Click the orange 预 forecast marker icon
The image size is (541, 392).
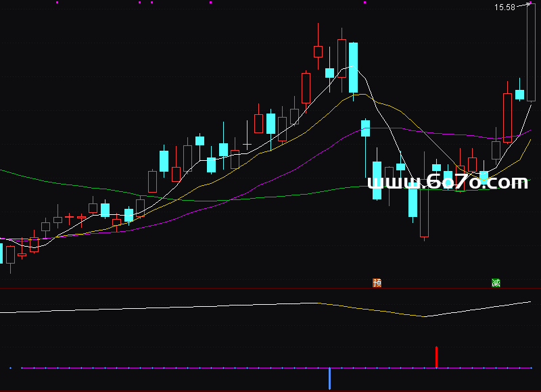pyautogui.click(x=377, y=283)
